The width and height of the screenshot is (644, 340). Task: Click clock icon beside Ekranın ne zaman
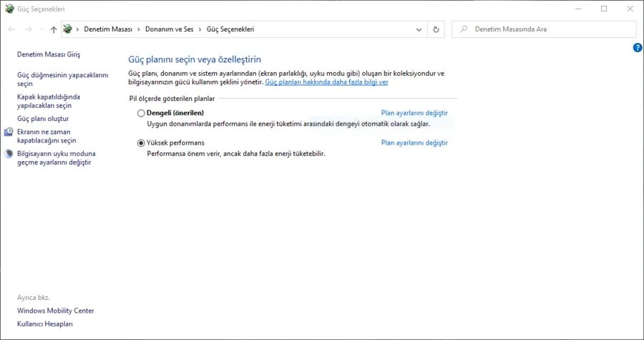click(9, 132)
